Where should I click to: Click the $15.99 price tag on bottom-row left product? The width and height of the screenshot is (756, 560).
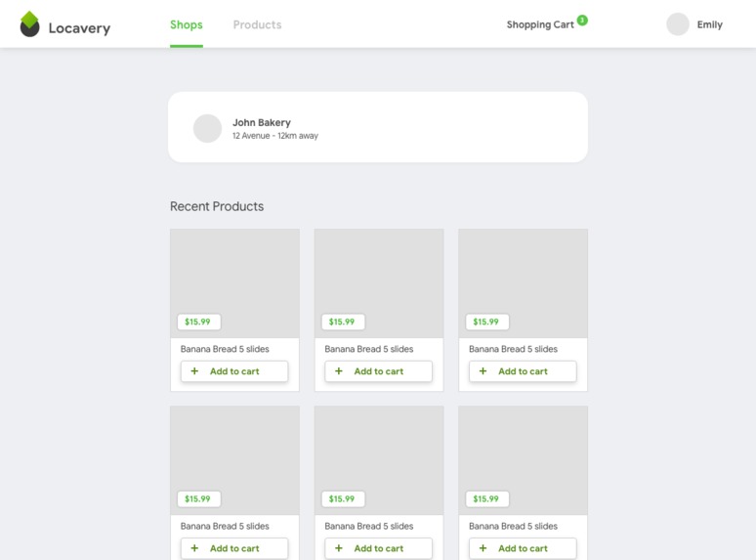pyautogui.click(x=198, y=498)
